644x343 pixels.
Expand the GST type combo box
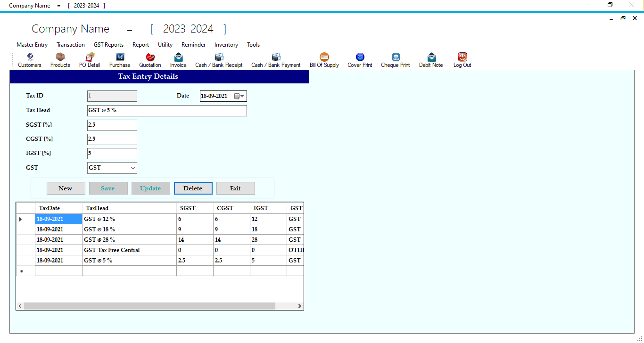(132, 168)
